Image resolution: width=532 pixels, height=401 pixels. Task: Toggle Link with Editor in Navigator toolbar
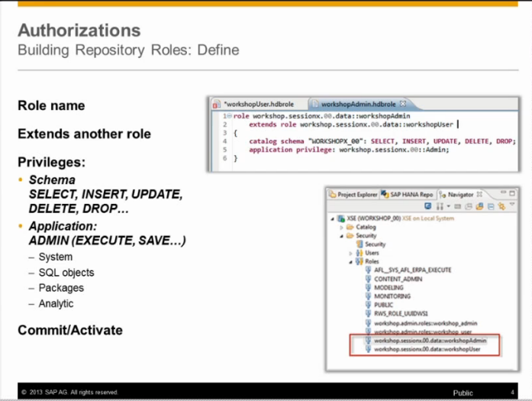click(501, 206)
